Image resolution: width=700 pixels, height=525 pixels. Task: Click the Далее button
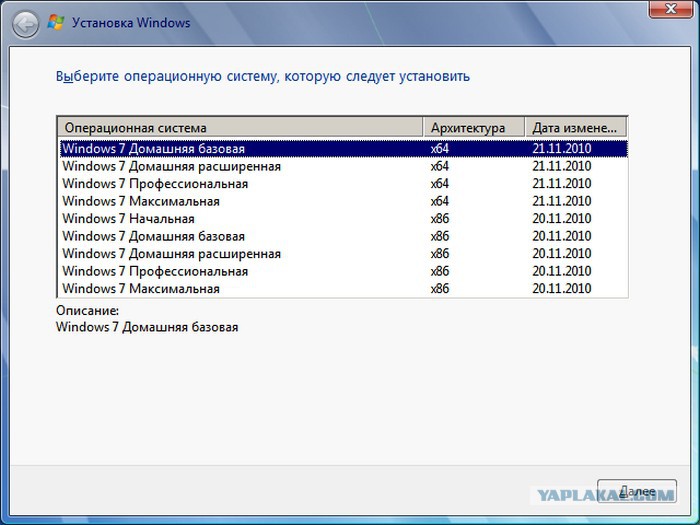pos(637,492)
